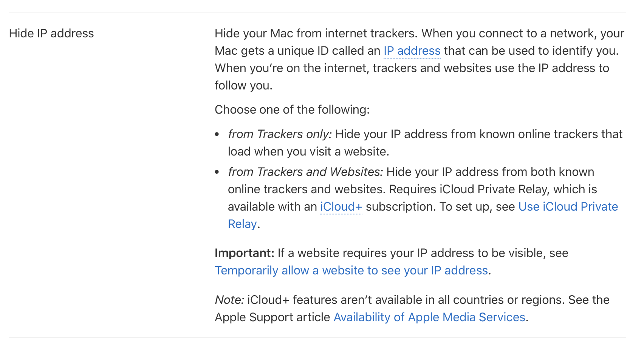
Task: Click the top horizontal divider line
Action: [x=317, y=12]
